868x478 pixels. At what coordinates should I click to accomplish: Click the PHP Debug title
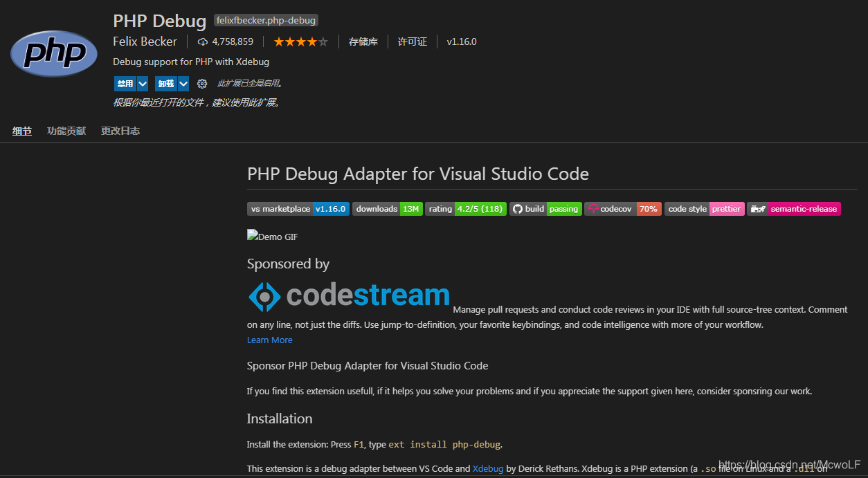tap(160, 21)
